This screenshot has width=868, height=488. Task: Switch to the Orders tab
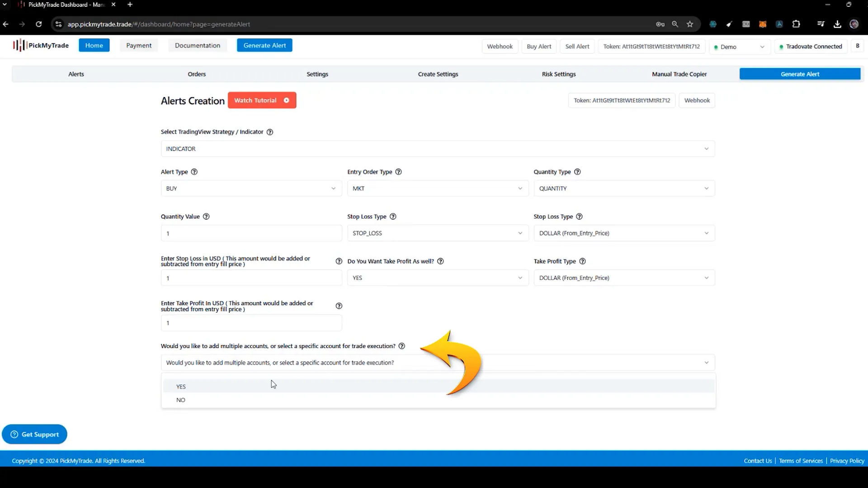click(197, 73)
